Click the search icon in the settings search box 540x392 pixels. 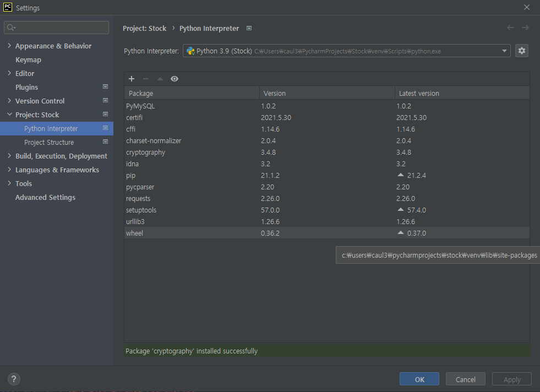(11, 28)
